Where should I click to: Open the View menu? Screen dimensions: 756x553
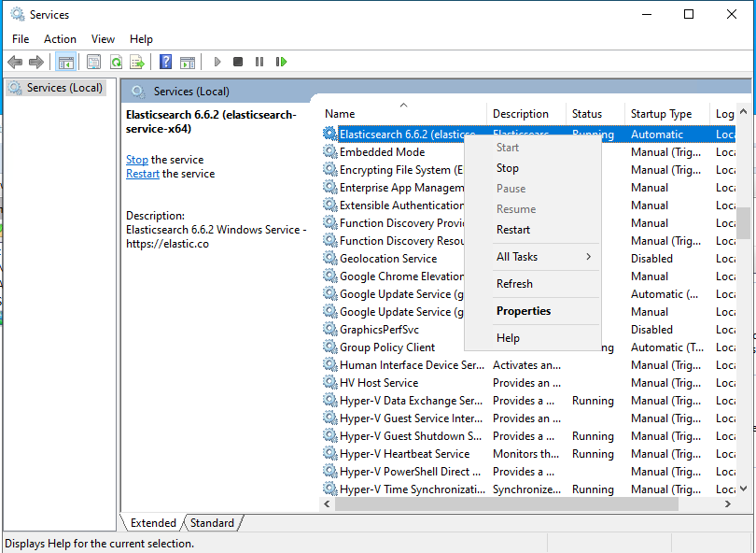(104, 39)
